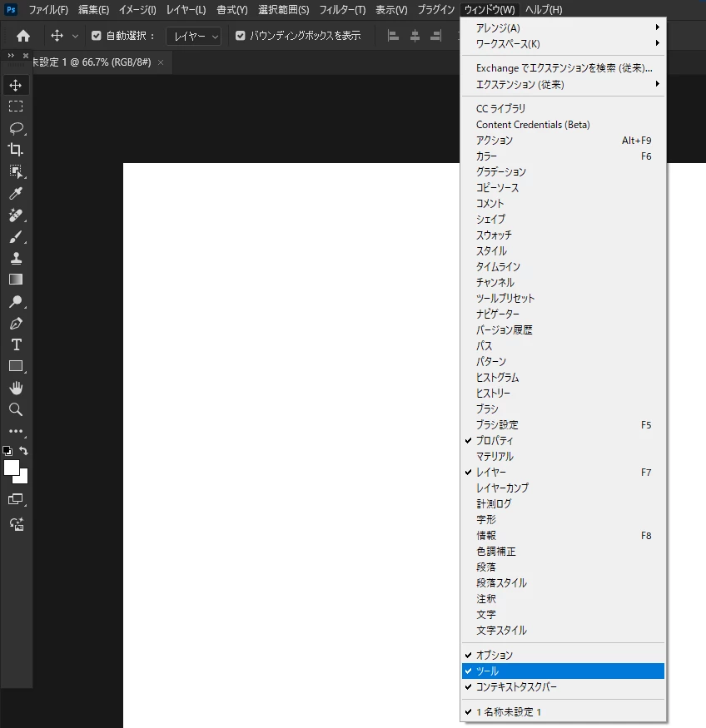The height and width of the screenshot is (728, 706).
Task: Select the Clone Stamp tool
Action: [16, 258]
